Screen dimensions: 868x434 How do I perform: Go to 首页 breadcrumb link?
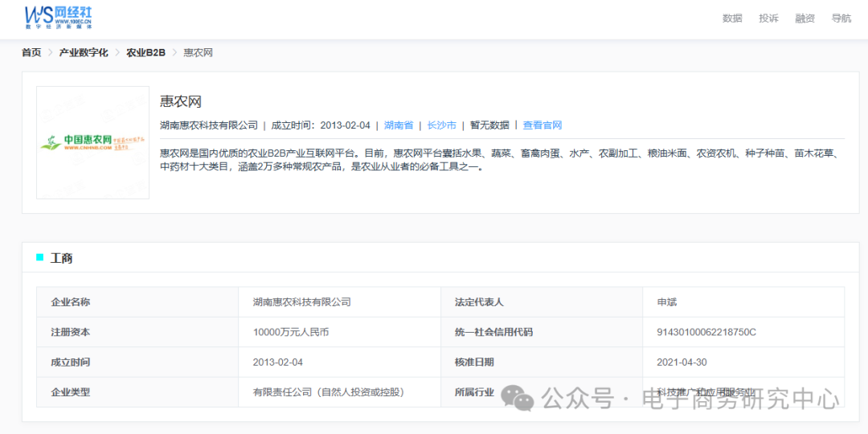31,52
